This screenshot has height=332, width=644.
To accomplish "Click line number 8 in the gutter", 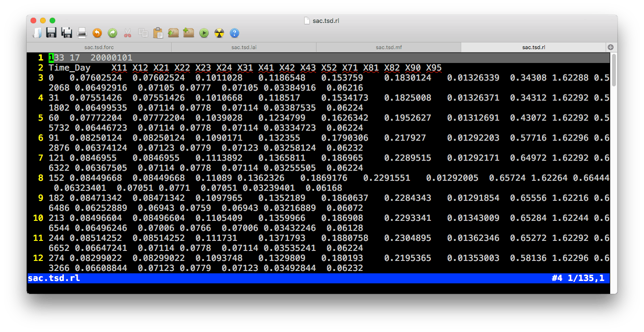I will point(41,178).
